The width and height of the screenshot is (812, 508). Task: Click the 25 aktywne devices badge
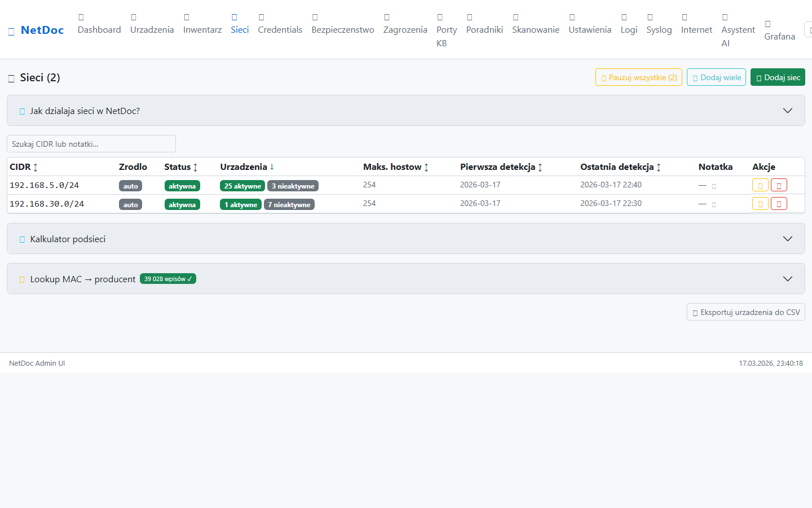242,186
